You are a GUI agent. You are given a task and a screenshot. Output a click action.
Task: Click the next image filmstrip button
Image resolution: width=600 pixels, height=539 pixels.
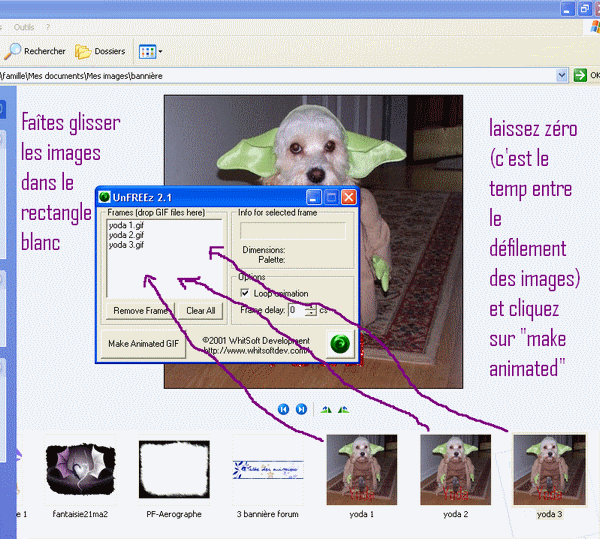point(301,409)
